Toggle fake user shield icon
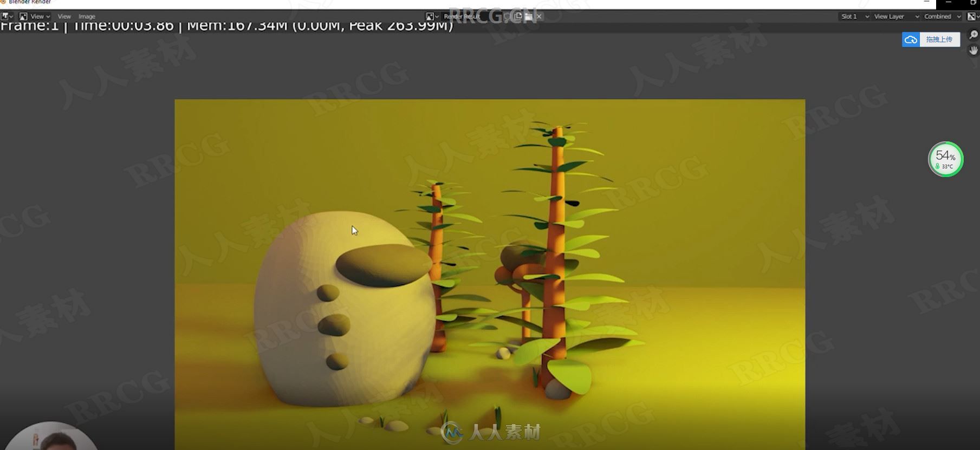The image size is (980, 450). pos(508,16)
